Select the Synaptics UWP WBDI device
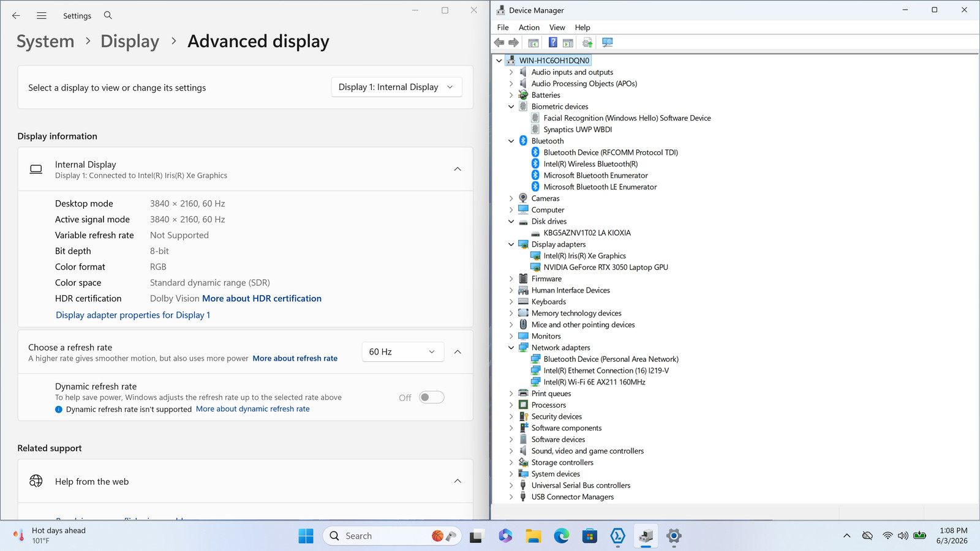 [x=578, y=130]
